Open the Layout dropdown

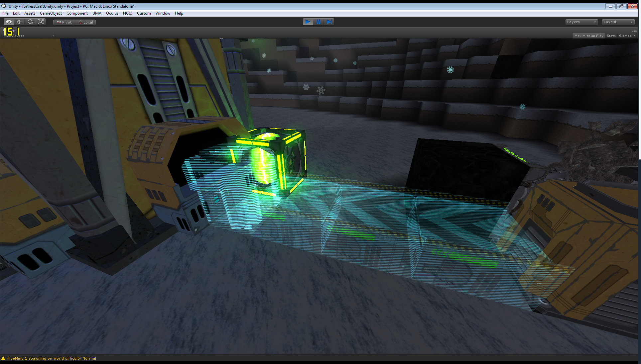click(x=618, y=22)
